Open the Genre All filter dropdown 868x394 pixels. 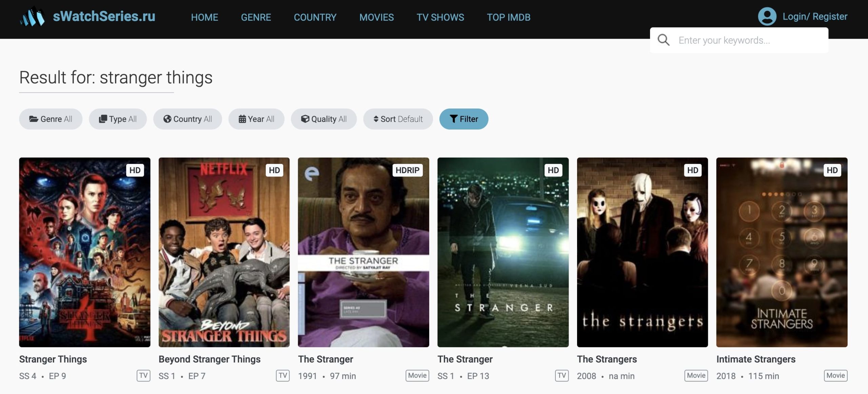tap(51, 119)
